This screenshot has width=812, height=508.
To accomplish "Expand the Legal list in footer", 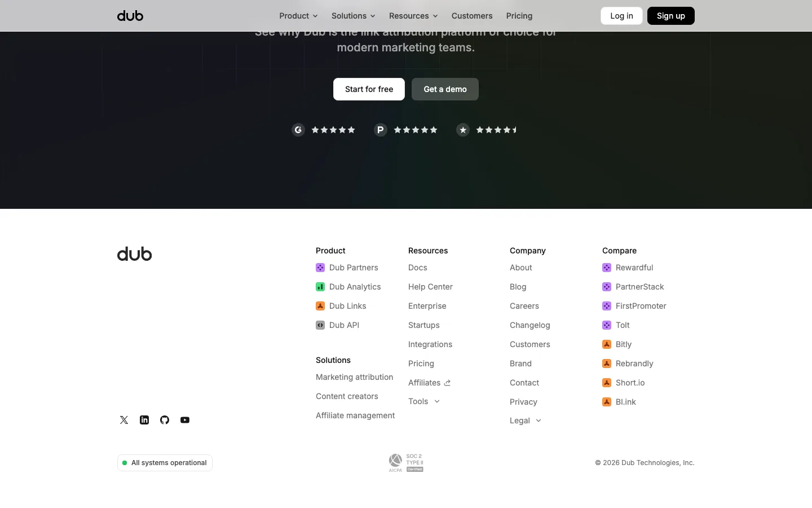I will tap(526, 421).
